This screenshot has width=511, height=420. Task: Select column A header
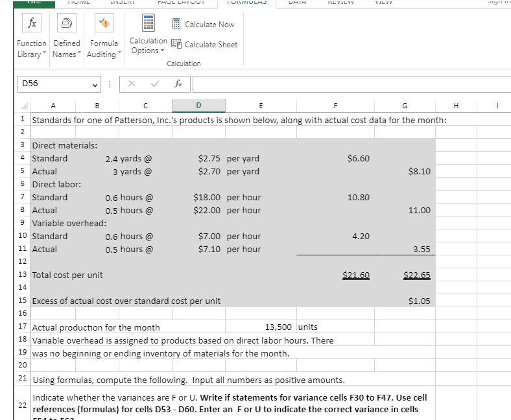pos(53,106)
